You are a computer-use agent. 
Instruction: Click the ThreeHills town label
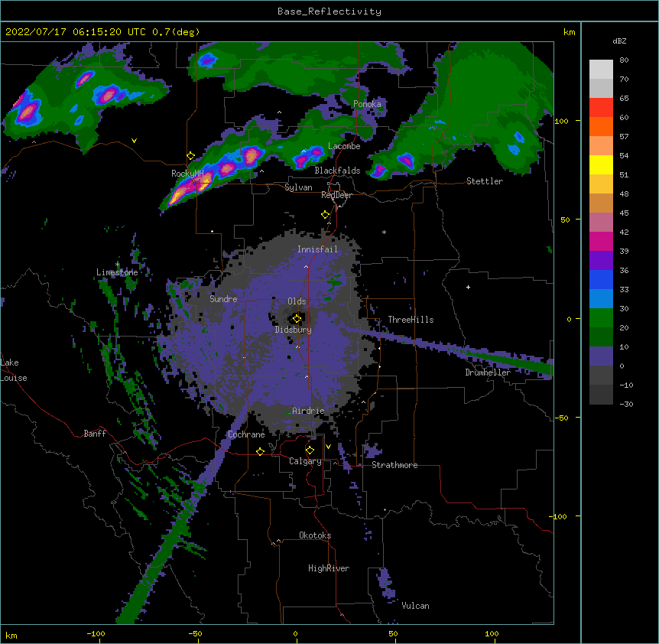pos(411,320)
